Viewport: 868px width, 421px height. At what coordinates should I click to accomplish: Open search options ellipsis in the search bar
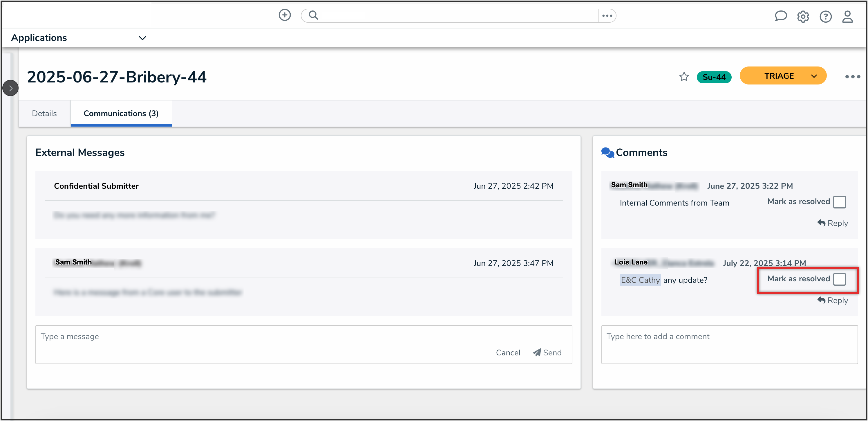[607, 16]
